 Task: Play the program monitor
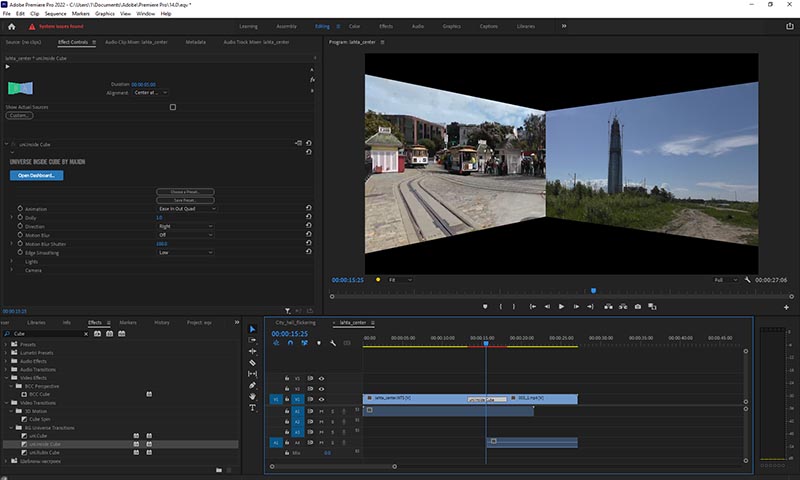[x=561, y=307]
